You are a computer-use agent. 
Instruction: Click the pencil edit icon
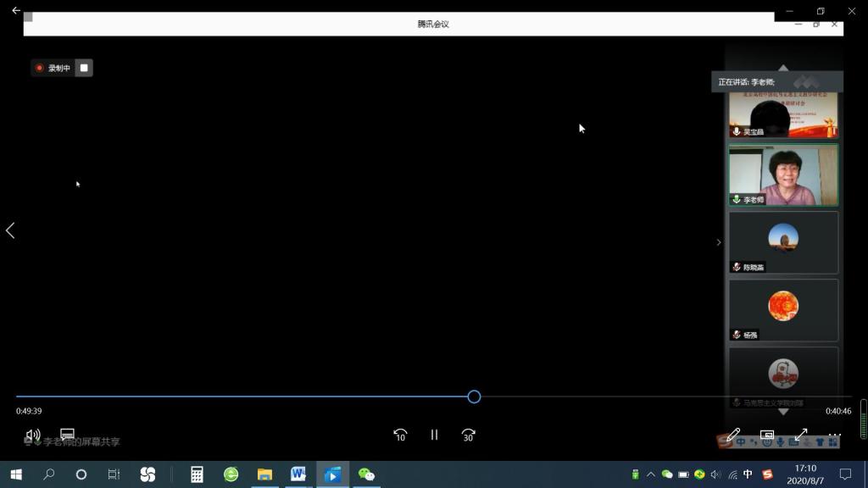point(733,435)
